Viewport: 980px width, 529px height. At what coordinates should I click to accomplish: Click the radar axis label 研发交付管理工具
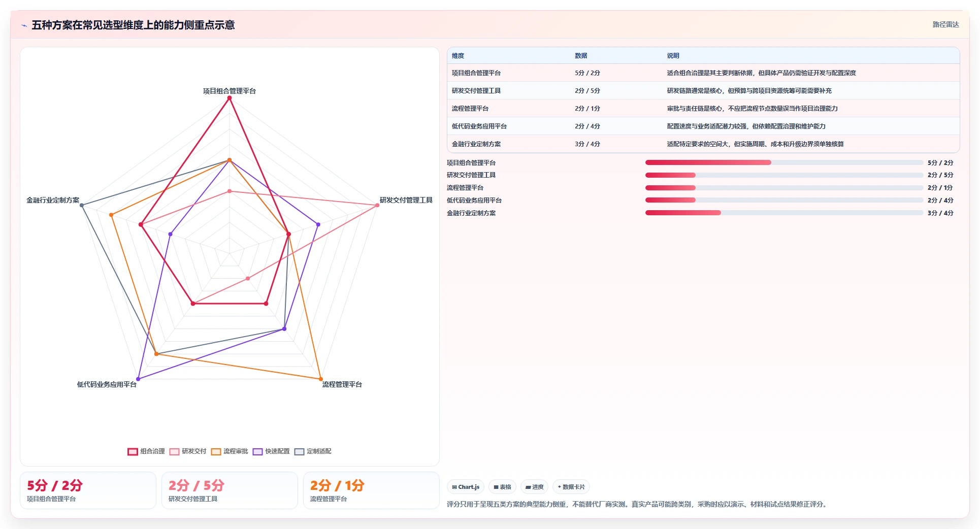pyautogui.click(x=406, y=201)
